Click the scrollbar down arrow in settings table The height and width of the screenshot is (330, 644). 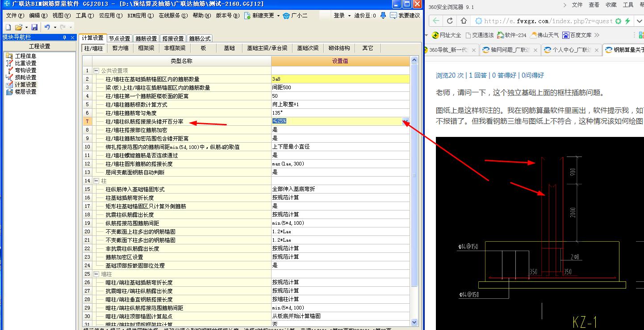(414, 322)
